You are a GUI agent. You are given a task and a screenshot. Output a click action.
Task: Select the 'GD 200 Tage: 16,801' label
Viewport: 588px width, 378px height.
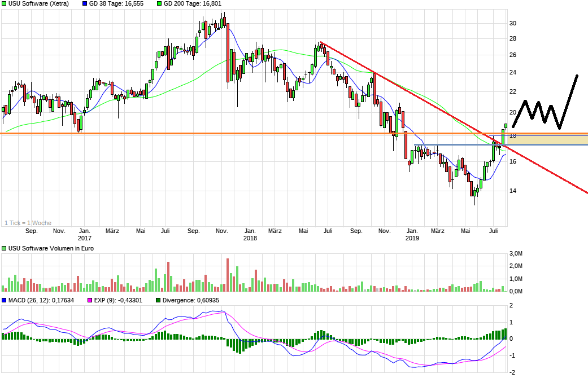pyautogui.click(x=193, y=4)
